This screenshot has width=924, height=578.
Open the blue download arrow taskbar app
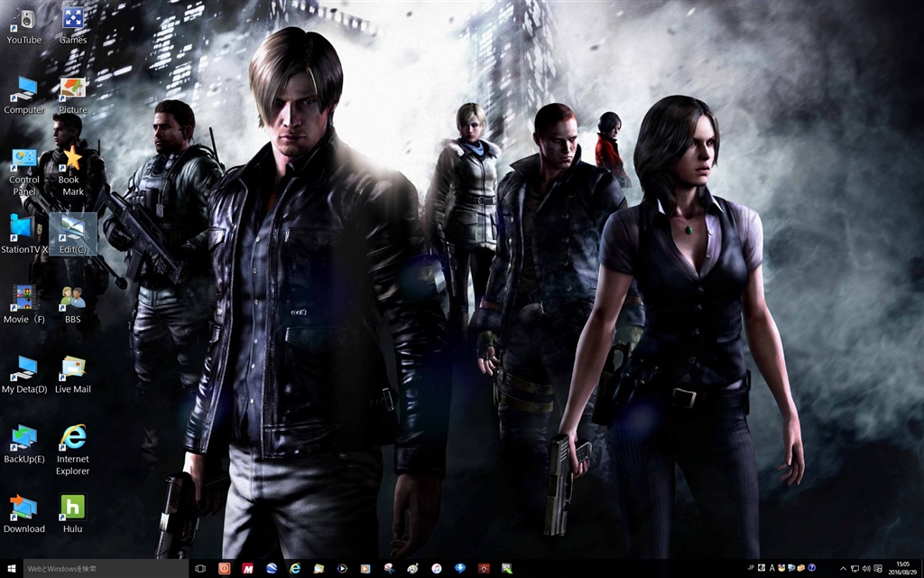pos(459,569)
